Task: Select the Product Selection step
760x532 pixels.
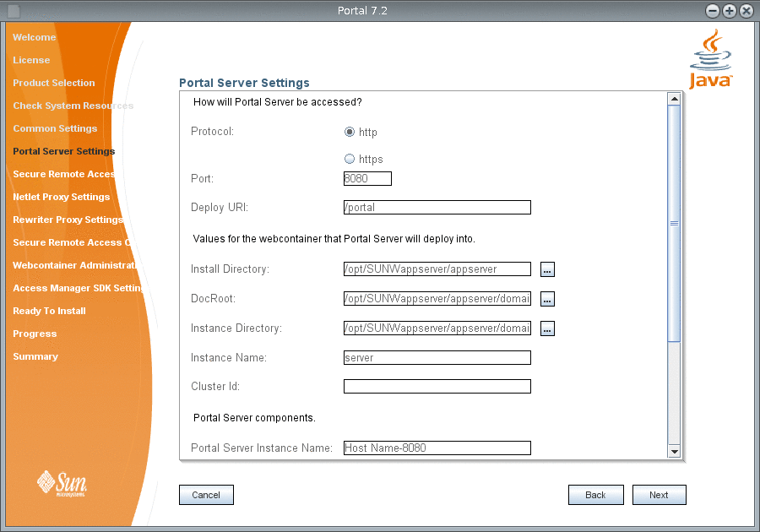Action: [54, 83]
